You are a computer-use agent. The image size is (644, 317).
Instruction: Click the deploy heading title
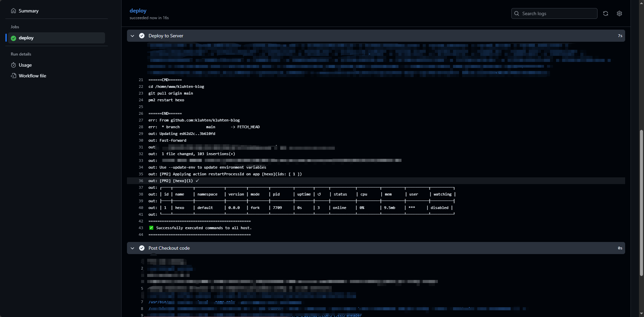[138, 11]
